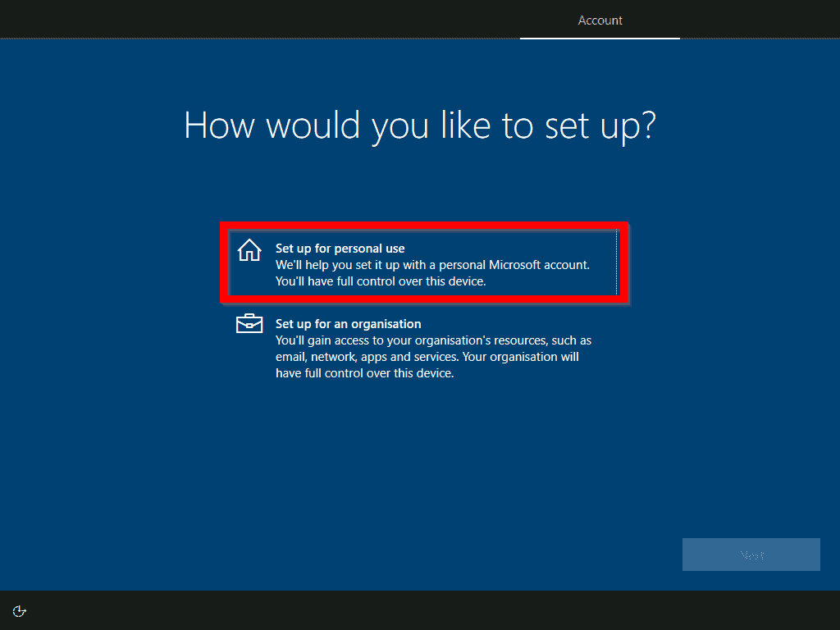840x630 pixels.
Task: Select the Account tab at top
Action: tap(600, 21)
